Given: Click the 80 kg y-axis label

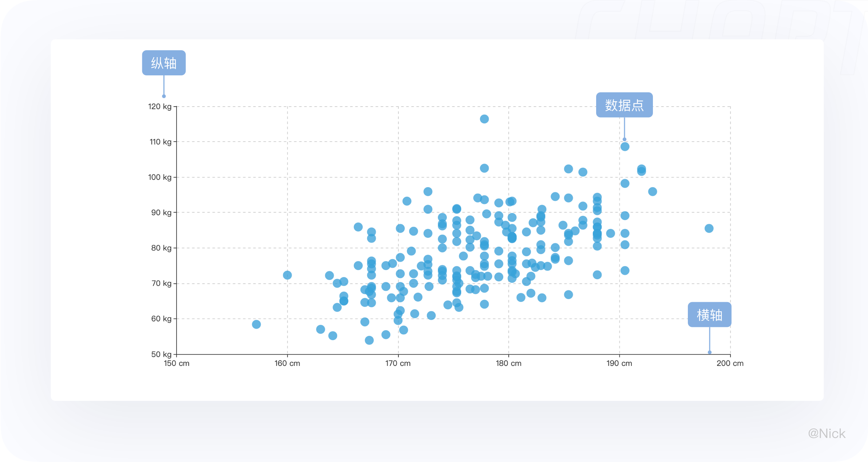Looking at the screenshot, I should pos(161,248).
